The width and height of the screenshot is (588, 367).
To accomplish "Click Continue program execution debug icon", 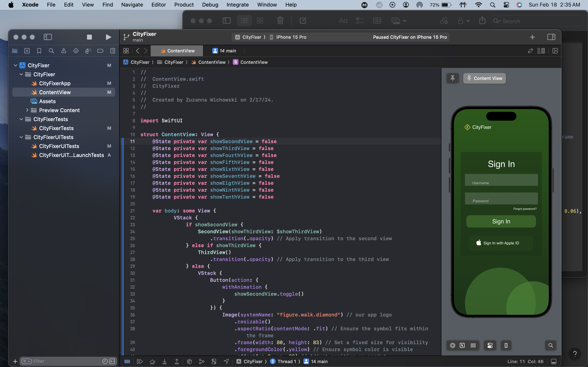I will [140, 361].
